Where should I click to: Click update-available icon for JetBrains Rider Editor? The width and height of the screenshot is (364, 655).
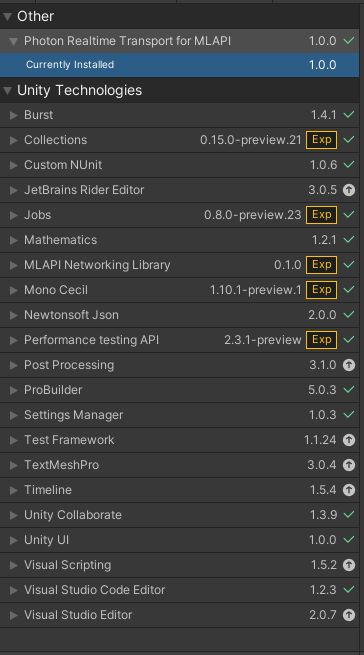coord(349,190)
